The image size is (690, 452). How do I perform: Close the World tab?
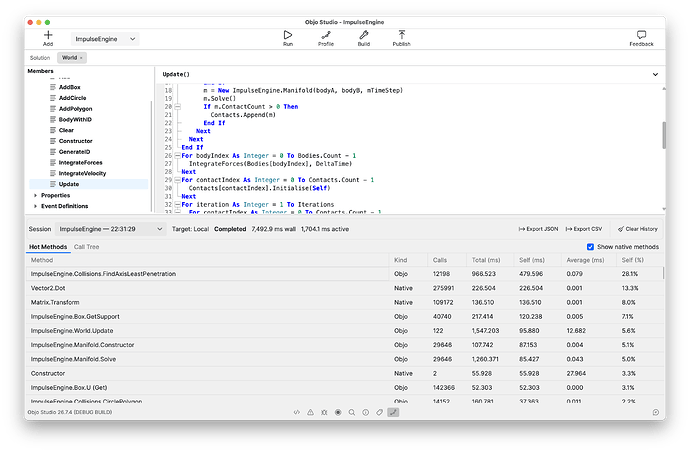(x=81, y=58)
